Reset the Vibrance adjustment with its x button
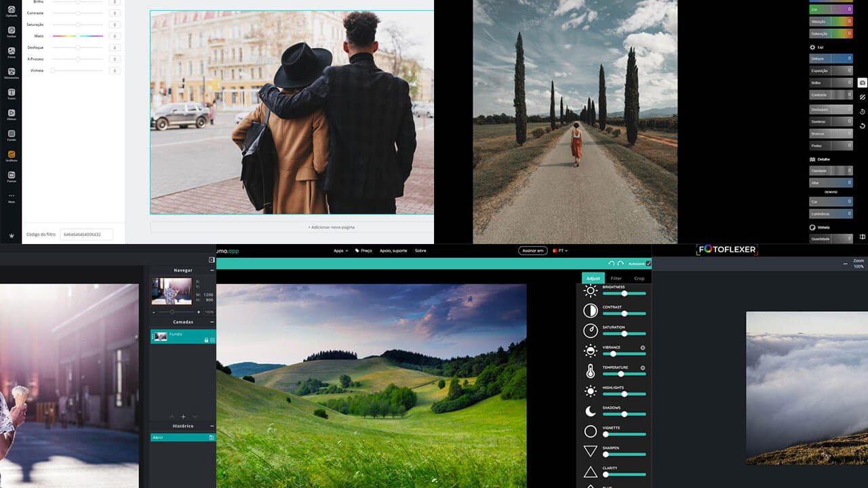Viewport: 868px width, 488px height. coord(643,348)
